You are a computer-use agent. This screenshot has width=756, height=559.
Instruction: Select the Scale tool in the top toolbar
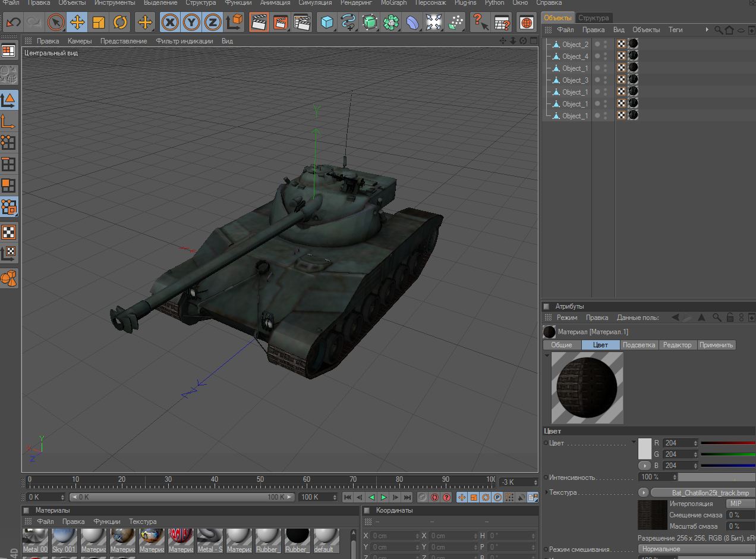point(99,23)
